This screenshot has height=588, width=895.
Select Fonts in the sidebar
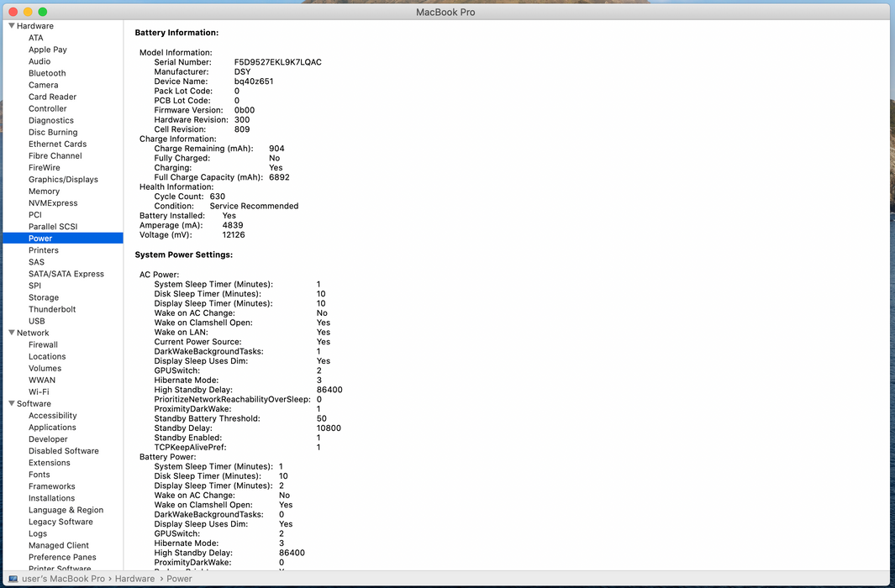[39, 475]
